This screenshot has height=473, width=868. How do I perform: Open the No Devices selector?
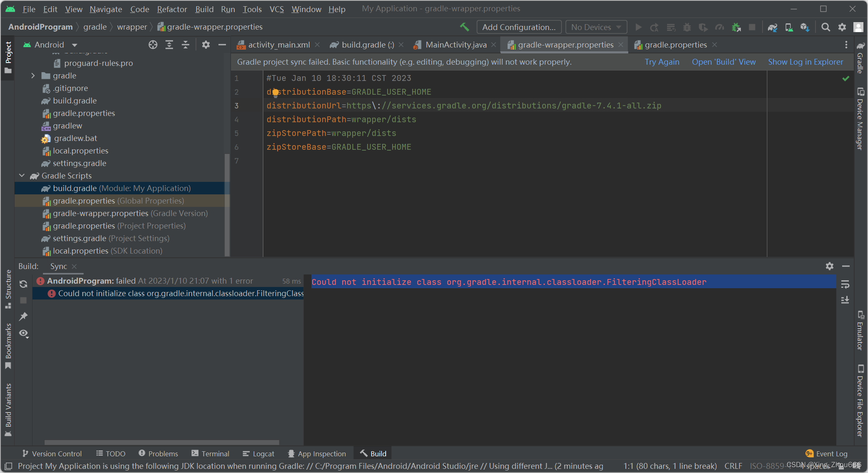click(x=596, y=27)
